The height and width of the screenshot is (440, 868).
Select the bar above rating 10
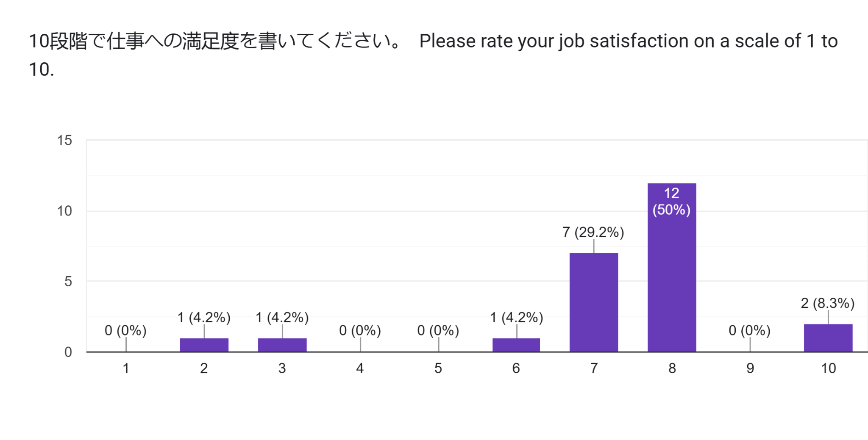coord(828,338)
